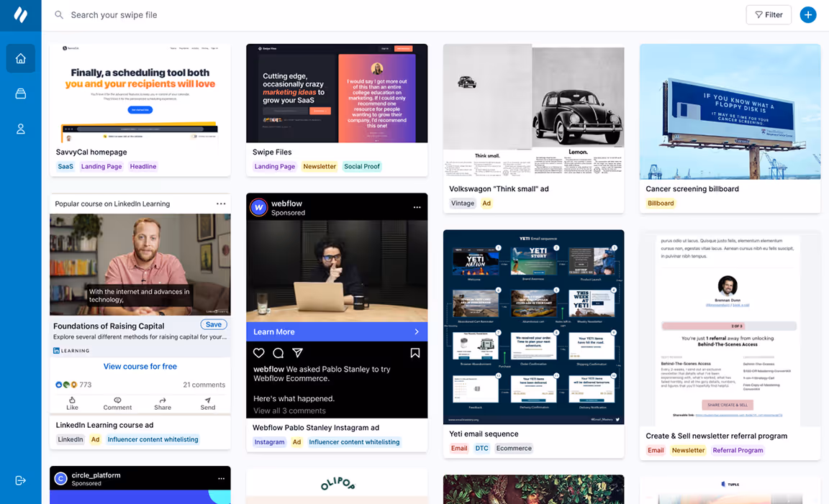Select the LinkedIn tag
Image resolution: width=829 pixels, height=504 pixels.
pyautogui.click(x=71, y=439)
